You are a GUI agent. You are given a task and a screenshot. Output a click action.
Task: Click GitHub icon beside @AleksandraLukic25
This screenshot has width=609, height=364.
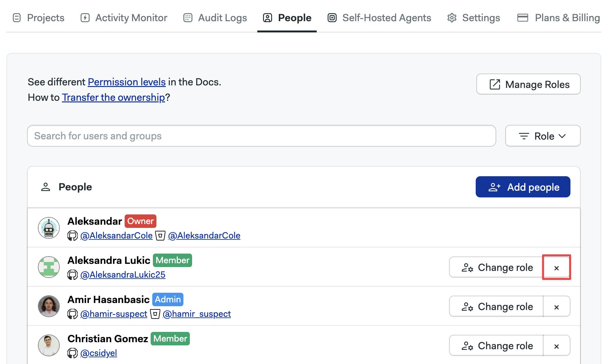(x=73, y=275)
